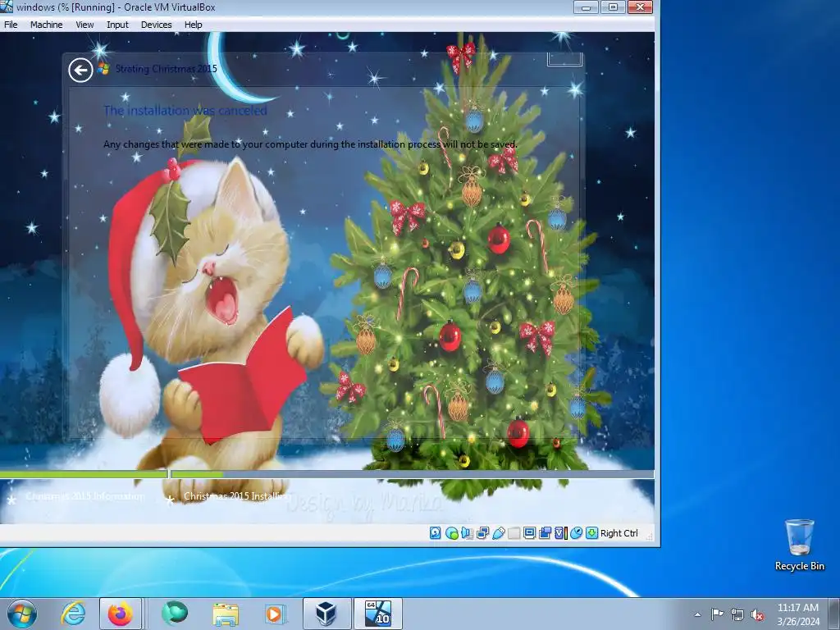Click the hard disk activity status icon

[435, 533]
